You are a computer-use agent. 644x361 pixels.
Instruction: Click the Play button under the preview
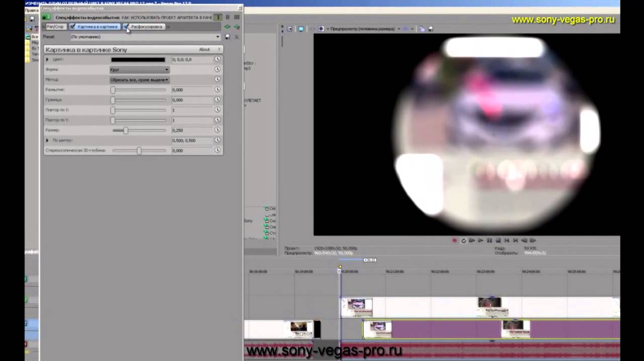[x=480, y=241]
